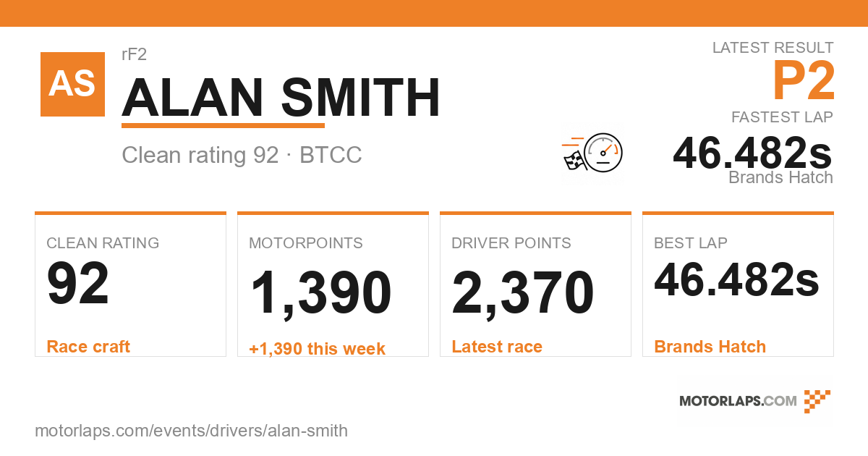This screenshot has width=868, height=456.
Task: Click the Latest race caption
Action: click(x=497, y=347)
